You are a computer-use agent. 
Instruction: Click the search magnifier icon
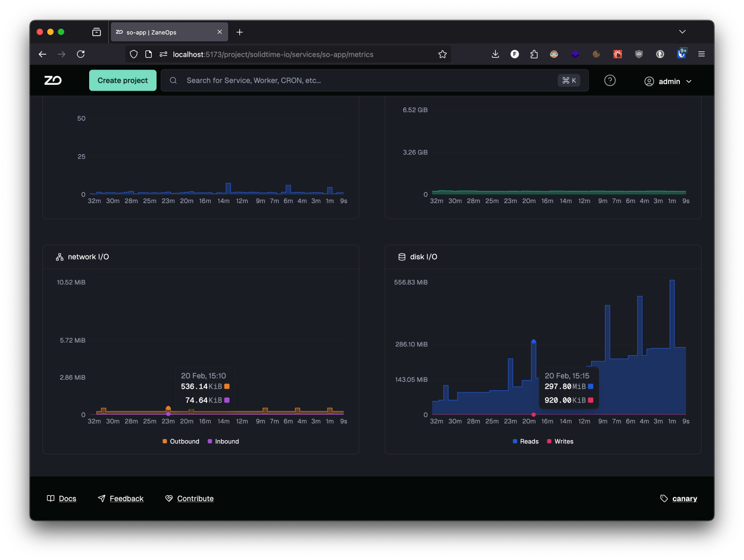click(x=174, y=81)
